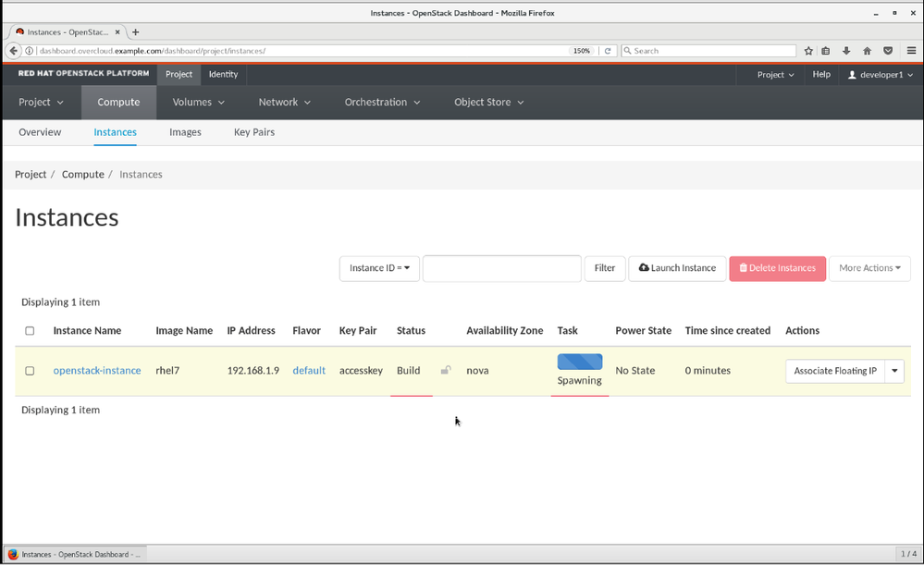Open the developer1 user menu
The width and height of the screenshot is (924, 565).
pyautogui.click(x=881, y=75)
